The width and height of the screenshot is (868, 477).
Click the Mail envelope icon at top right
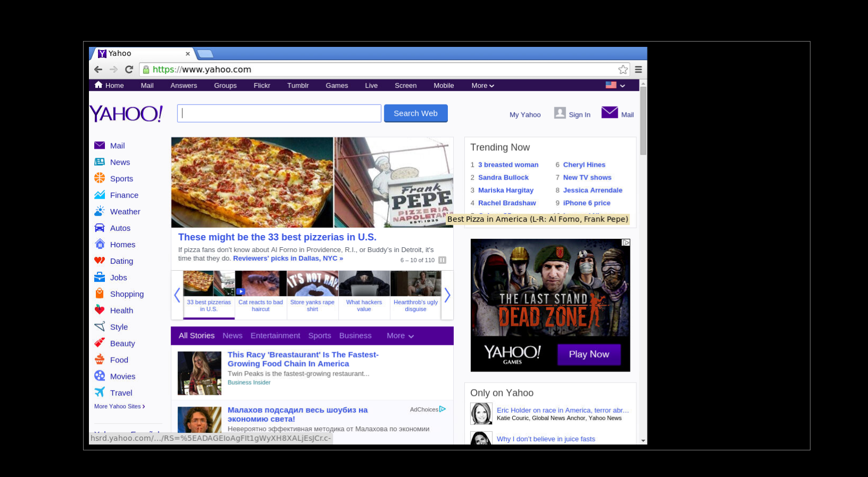coord(609,112)
